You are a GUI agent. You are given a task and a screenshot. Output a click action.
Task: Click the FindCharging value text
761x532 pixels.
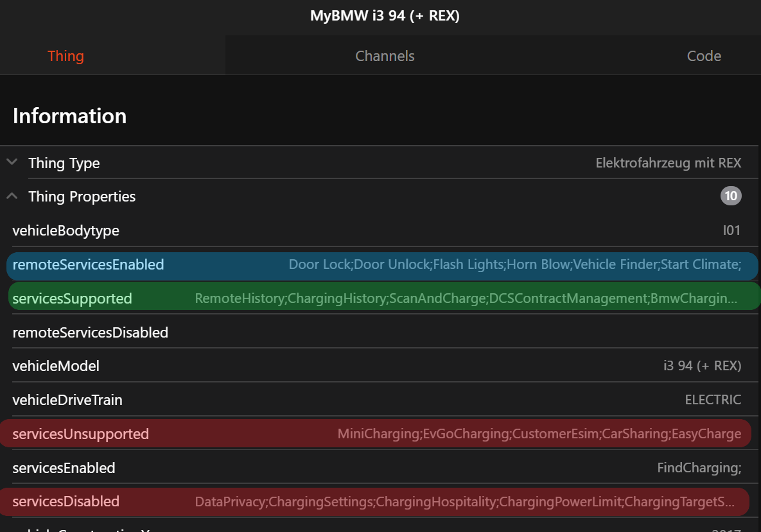coord(699,468)
